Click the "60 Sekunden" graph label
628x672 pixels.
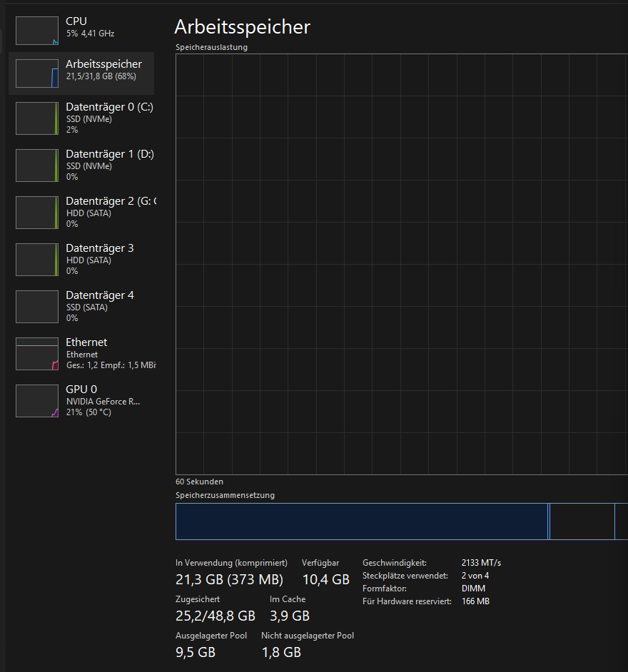(199, 482)
